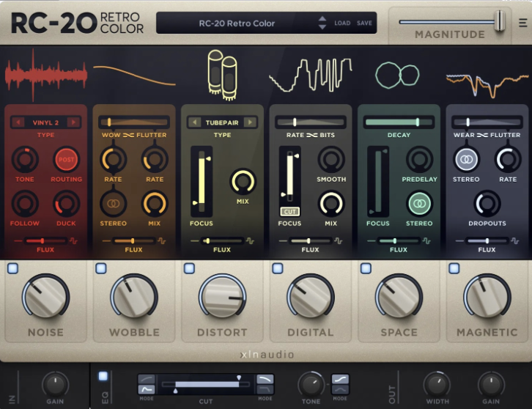
Task: Click the Space double-circle icon
Action: coord(397,75)
